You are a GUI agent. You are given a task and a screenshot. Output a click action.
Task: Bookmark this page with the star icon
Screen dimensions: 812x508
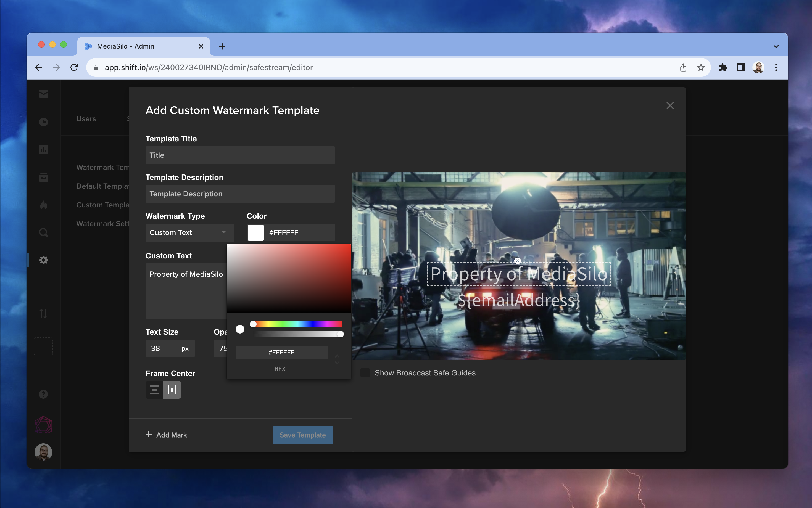point(701,68)
